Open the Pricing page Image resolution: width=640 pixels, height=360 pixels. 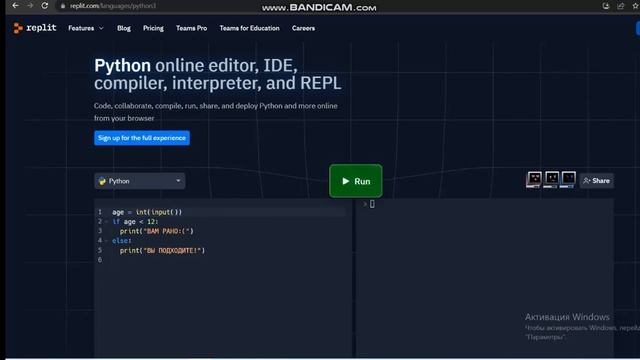pos(153,28)
